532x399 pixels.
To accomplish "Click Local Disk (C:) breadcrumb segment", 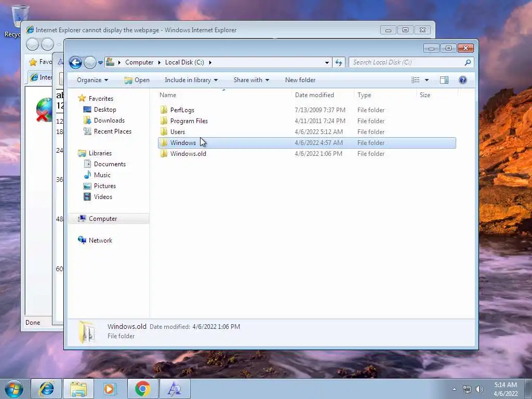I will (x=184, y=62).
